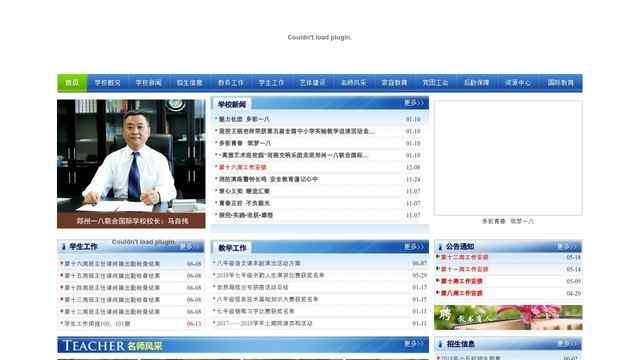Click 更多 in the 招生信息 panel header
The width and height of the screenshot is (640, 360).
[x=567, y=344]
